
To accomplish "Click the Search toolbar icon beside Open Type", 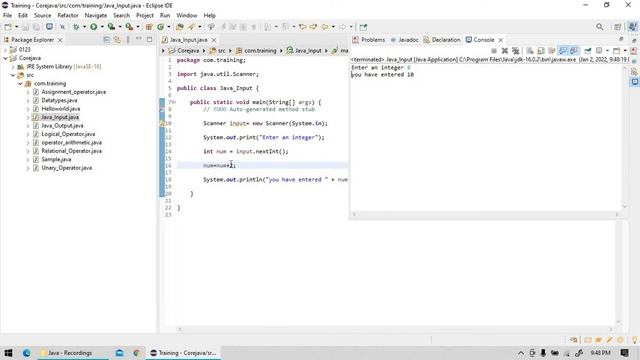I will (191, 27).
